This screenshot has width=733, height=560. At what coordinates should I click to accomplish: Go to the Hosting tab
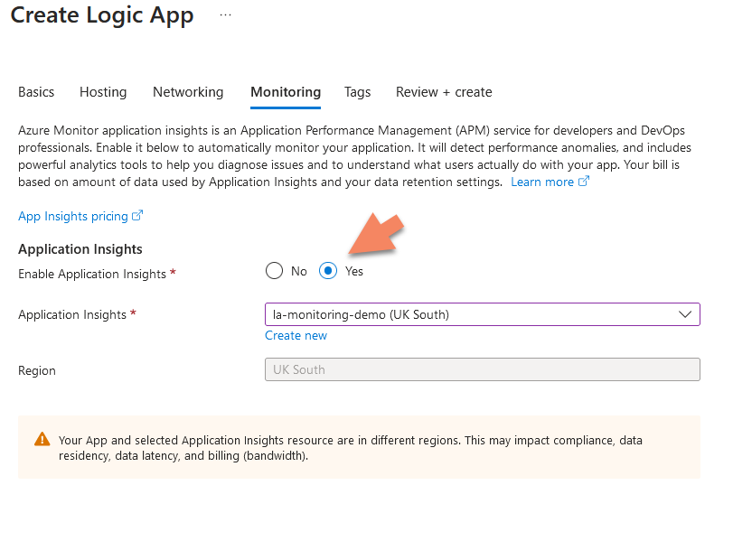103,92
